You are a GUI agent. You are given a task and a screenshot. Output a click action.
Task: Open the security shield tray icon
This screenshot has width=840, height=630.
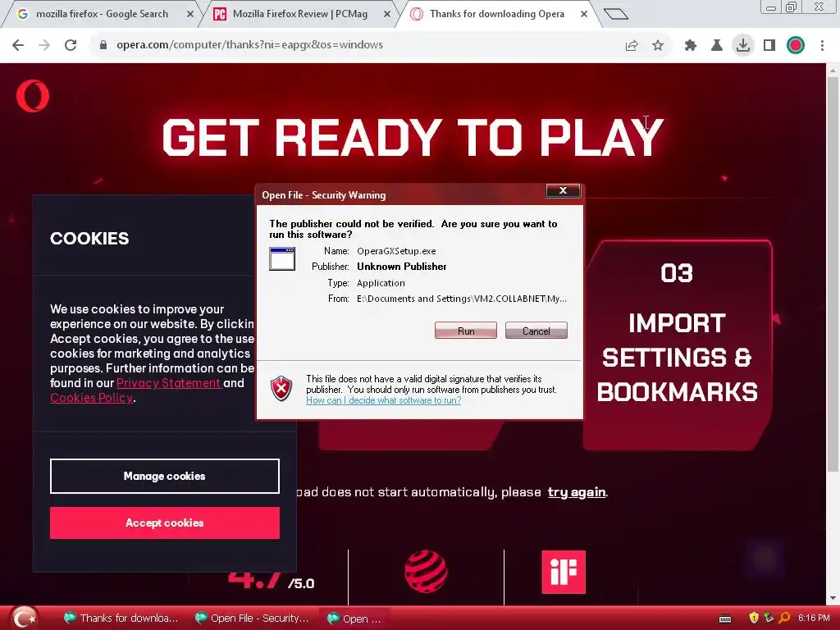tap(754, 619)
